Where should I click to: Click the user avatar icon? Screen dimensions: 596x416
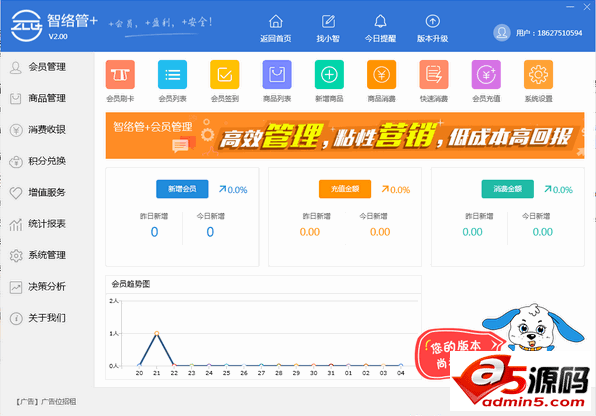(502, 33)
